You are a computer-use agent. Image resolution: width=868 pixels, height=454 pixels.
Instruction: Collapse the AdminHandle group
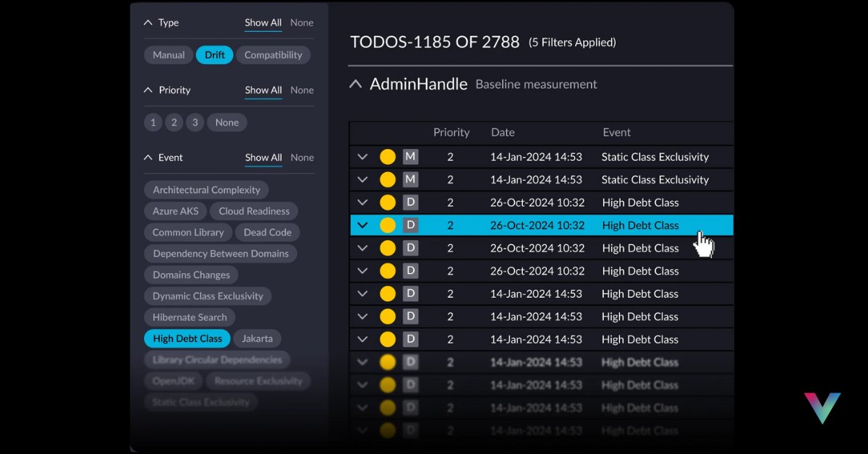pyautogui.click(x=355, y=84)
